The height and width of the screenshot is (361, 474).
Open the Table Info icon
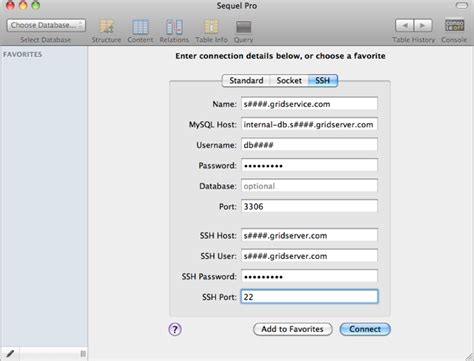tap(211, 27)
